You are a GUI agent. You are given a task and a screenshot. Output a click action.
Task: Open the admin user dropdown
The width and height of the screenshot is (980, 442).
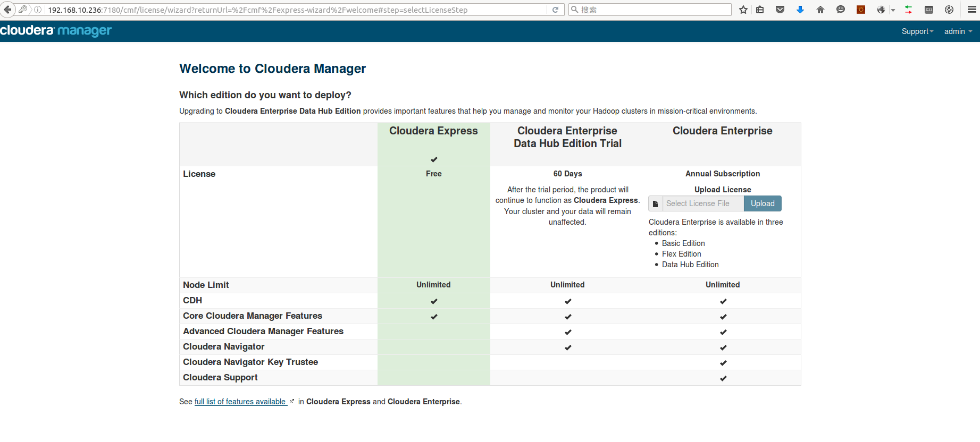tap(958, 31)
